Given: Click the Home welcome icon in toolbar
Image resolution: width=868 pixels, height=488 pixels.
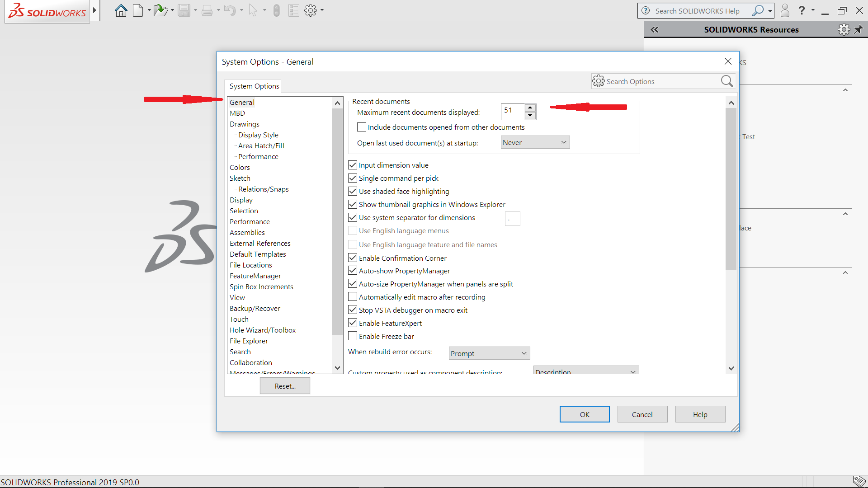Looking at the screenshot, I should 121,10.
